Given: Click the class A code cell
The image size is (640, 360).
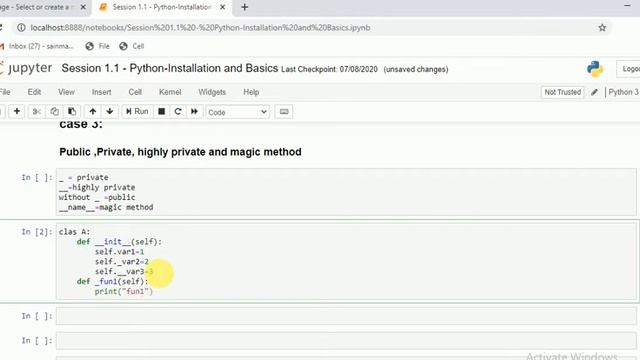Looking at the screenshot, I should pyautogui.click(x=346, y=261).
